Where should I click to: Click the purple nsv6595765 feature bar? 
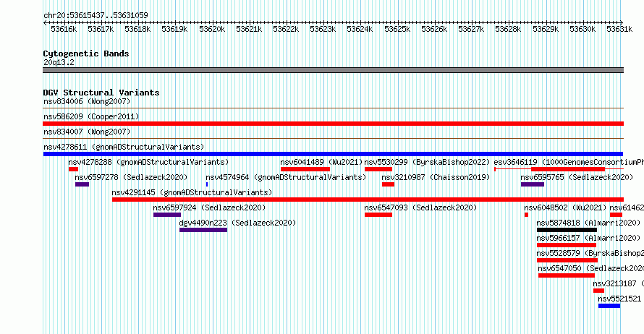click(x=533, y=184)
